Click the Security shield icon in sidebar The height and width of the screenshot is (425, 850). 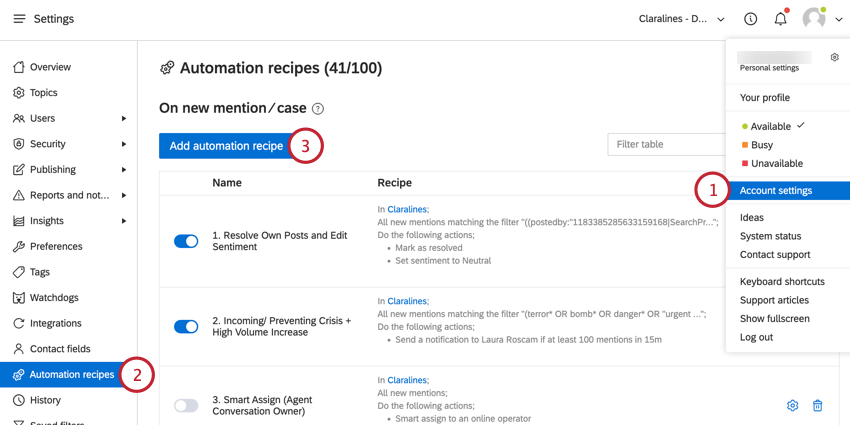(19, 144)
